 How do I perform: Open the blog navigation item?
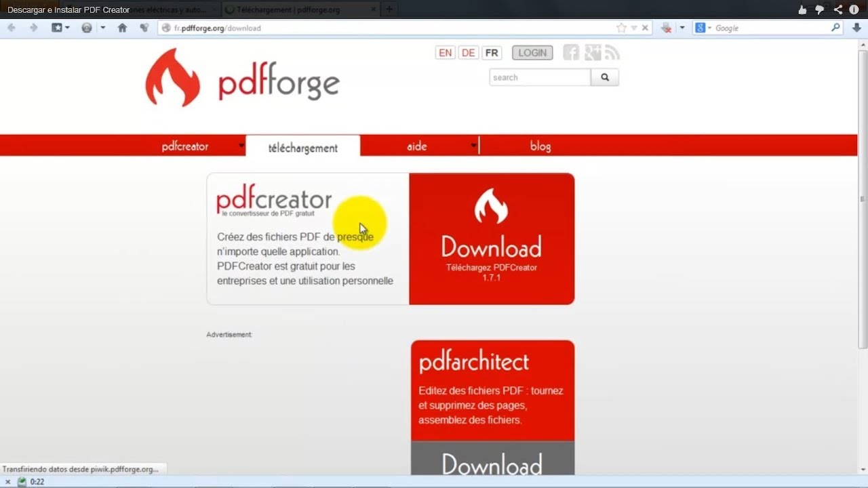click(x=540, y=146)
